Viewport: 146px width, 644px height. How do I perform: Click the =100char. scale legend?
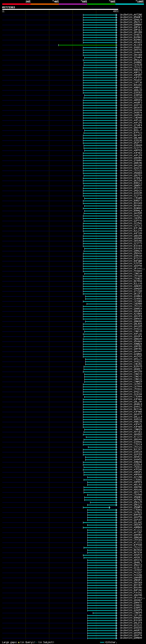108,642
